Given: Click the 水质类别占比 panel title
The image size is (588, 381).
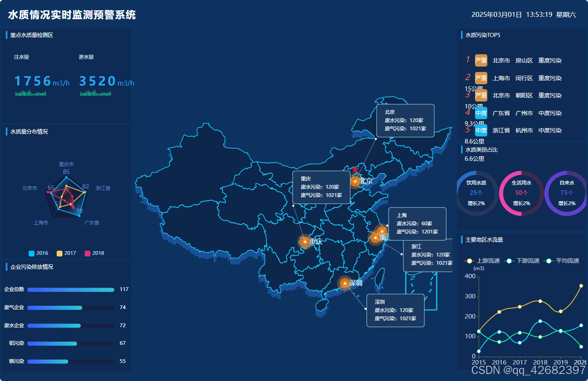Looking at the screenshot, I should pyautogui.click(x=482, y=150).
